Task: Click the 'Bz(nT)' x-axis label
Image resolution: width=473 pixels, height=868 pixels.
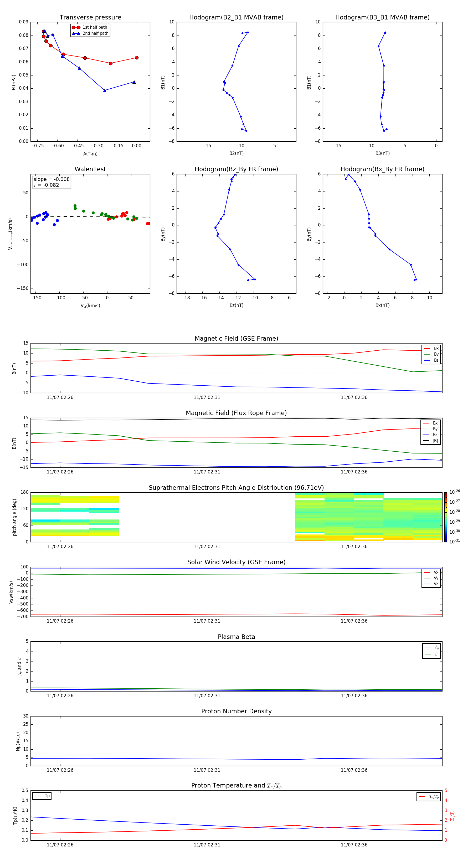Action: pos(236,306)
